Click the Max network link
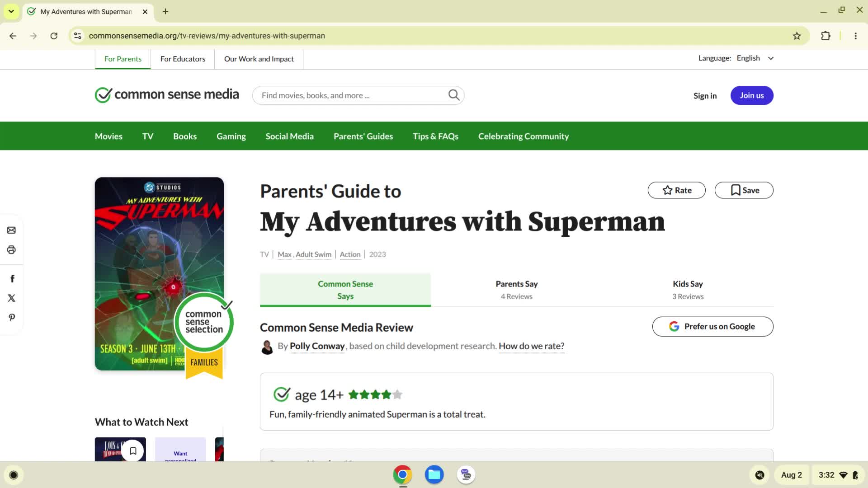 click(284, 254)
